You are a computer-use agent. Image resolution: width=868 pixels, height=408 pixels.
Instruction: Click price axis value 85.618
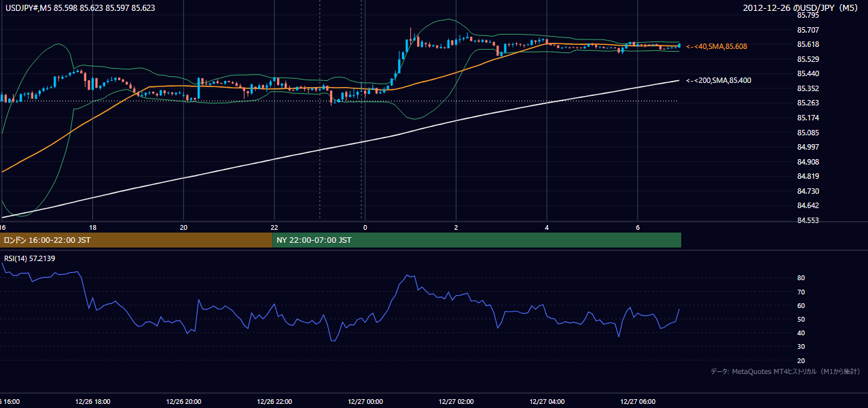click(808, 44)
